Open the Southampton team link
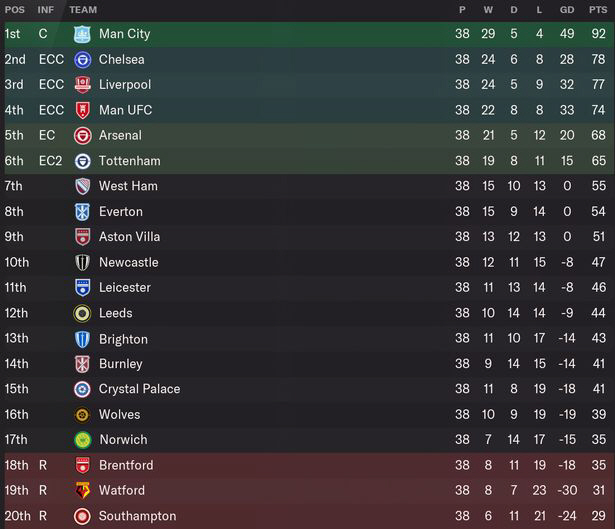Image resolution: width=615 pixels, height=529 pixels. click(x=138, y=516)
